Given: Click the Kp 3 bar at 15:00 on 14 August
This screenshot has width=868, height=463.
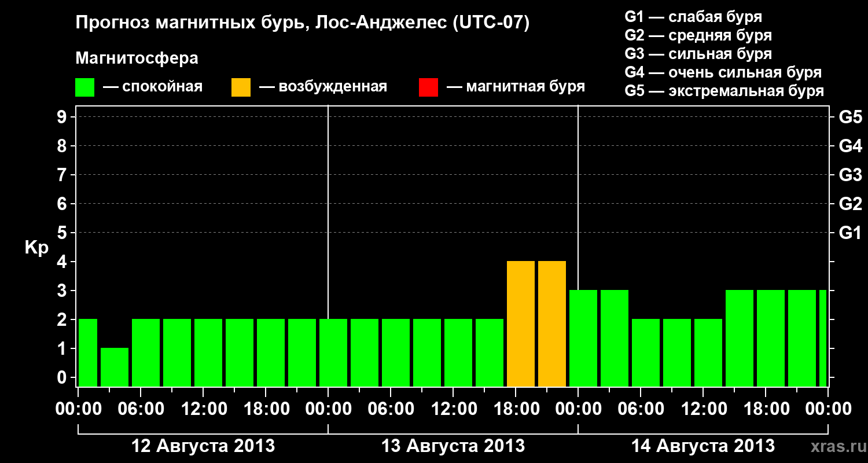Looking at the screenshot, I should click(740, 338).
